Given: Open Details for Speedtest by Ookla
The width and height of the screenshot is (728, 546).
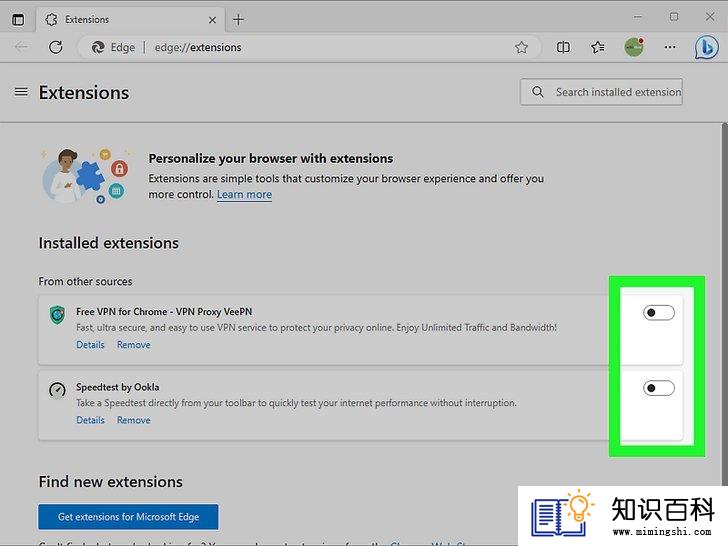Looking at the screenshot, I should pyautogui.click(x=91, y=420).
